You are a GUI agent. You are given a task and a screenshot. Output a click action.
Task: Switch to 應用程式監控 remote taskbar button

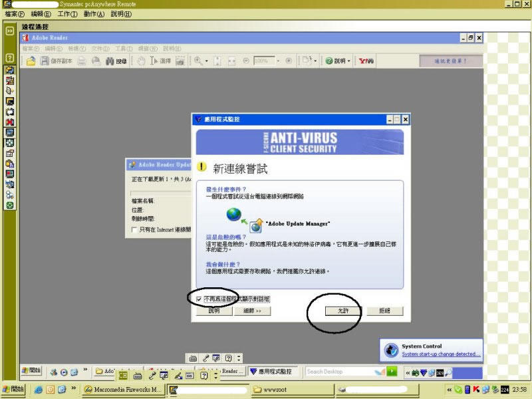273,372
